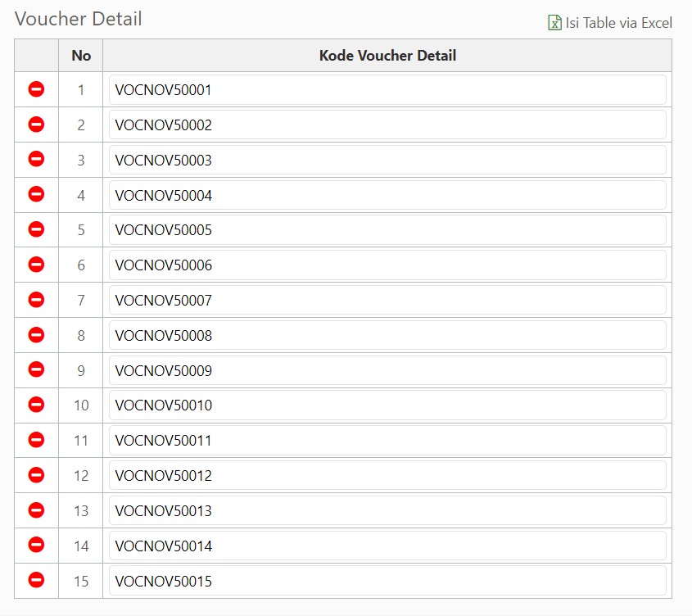Select the VOCNOV50014 voucher field
This screenshot has height=616, width=692.
[x=387, y=546]
